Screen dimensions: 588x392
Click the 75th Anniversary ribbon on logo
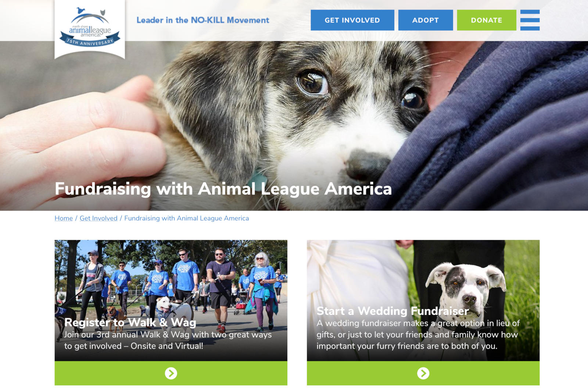pyautogui.click(x=90, y=41)
